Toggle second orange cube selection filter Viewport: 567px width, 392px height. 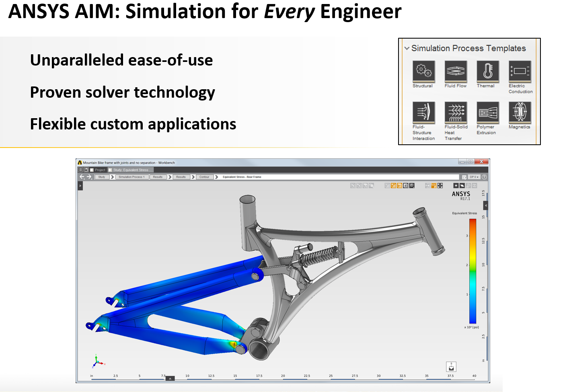(400, 185)
